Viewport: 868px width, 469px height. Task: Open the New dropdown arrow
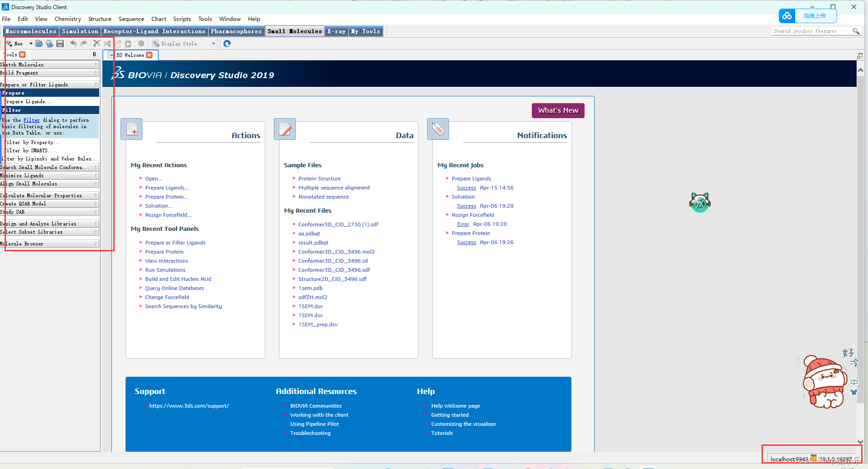[31, 44]
